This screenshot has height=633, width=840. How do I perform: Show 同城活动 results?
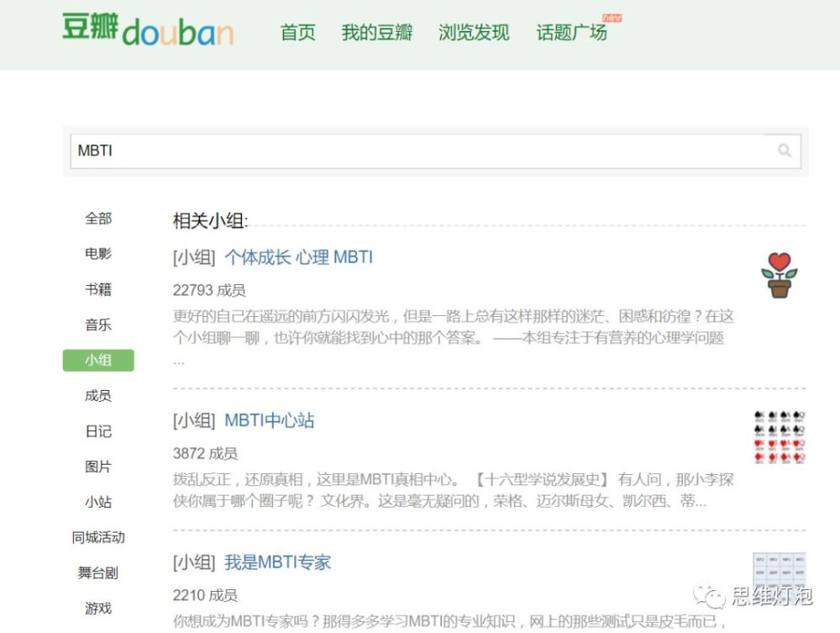click(98, 537)
